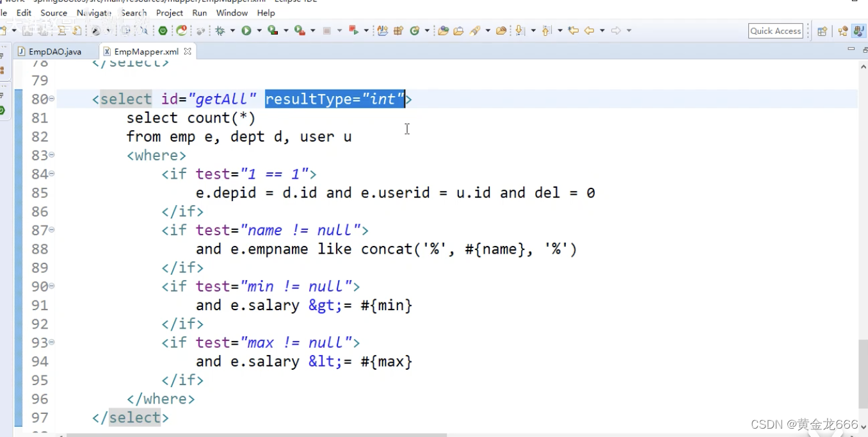Click the Coverage run icon
Screen dimensions: 868x437
click(x=272, y=30)
